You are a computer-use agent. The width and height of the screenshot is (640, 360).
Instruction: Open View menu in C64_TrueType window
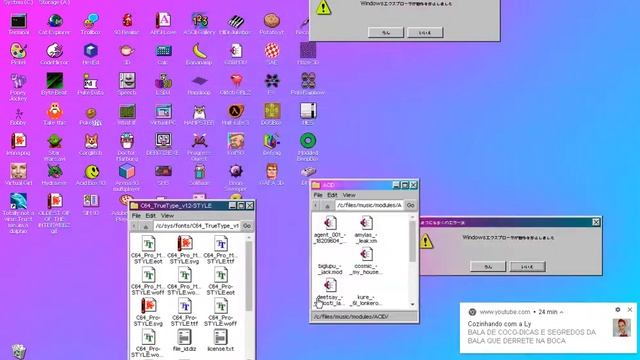[x=167, y=216]
